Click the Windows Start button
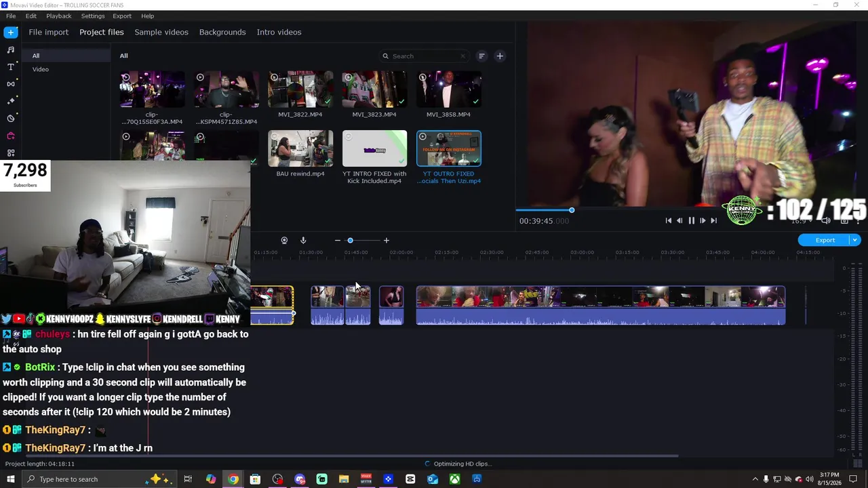The image size is (868, 488). point(11,479)
